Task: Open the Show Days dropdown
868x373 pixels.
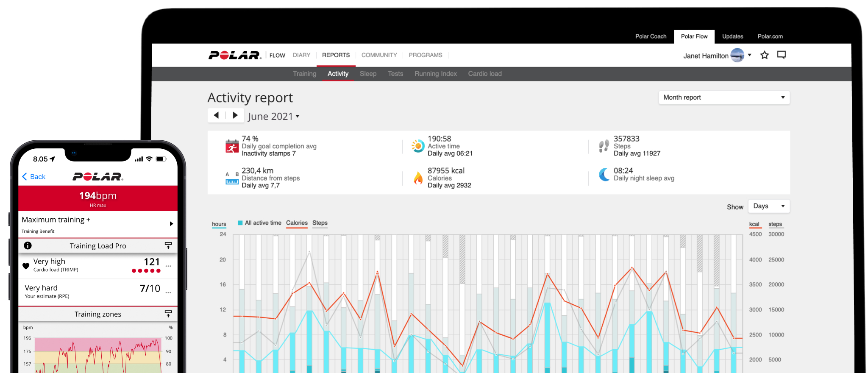Action: coord(768,206)
